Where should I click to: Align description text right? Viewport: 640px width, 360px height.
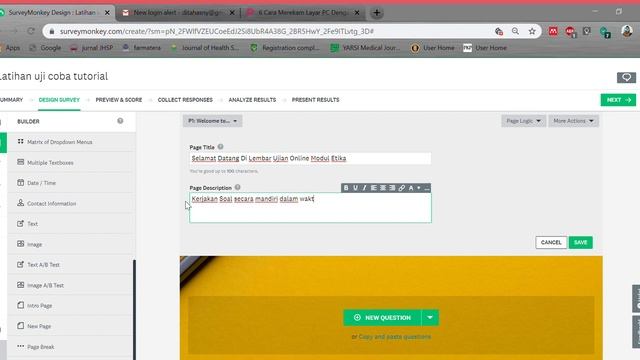click(392, 188)
